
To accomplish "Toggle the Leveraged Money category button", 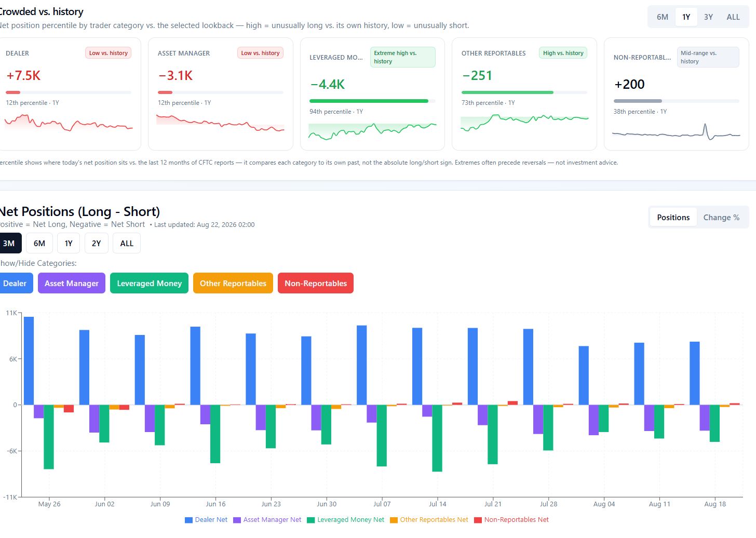I will point(149,283).
